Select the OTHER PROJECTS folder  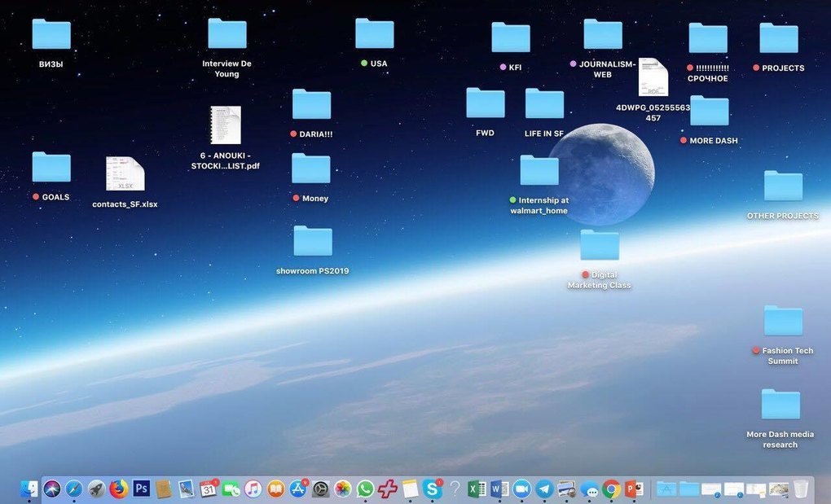[x=783, y=186]
